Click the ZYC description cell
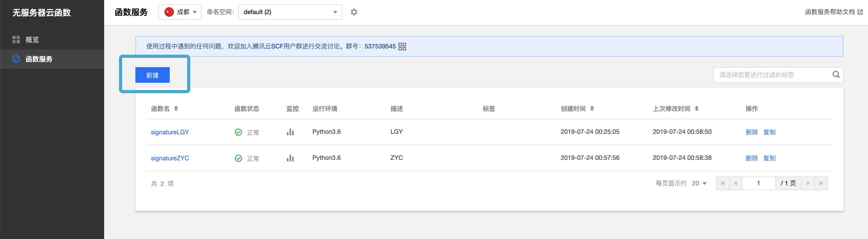Viewport: 868px width, 239px height. [397, 158]
